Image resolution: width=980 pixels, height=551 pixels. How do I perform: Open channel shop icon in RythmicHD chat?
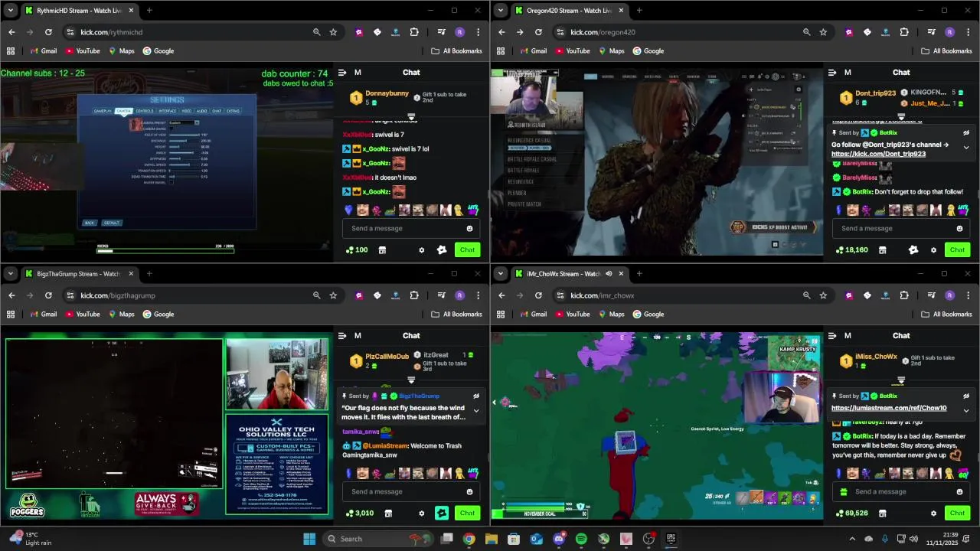[x=382, y=250]
